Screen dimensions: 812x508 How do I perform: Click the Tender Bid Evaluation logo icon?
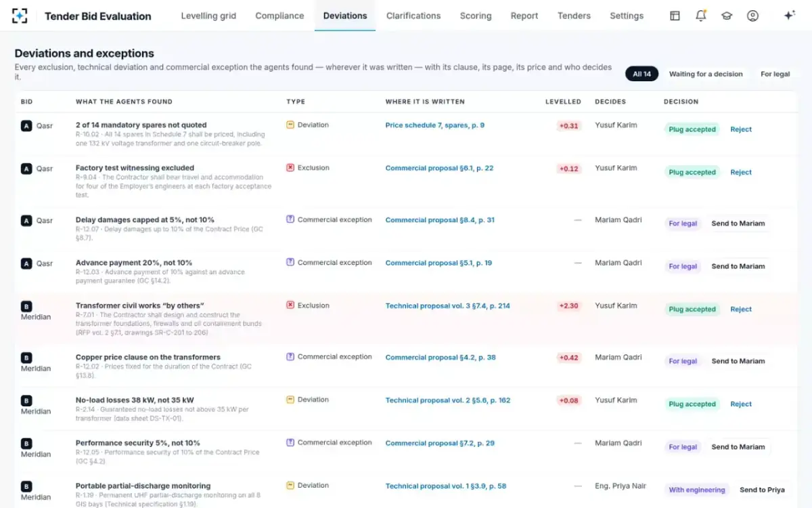coord(20,16)
